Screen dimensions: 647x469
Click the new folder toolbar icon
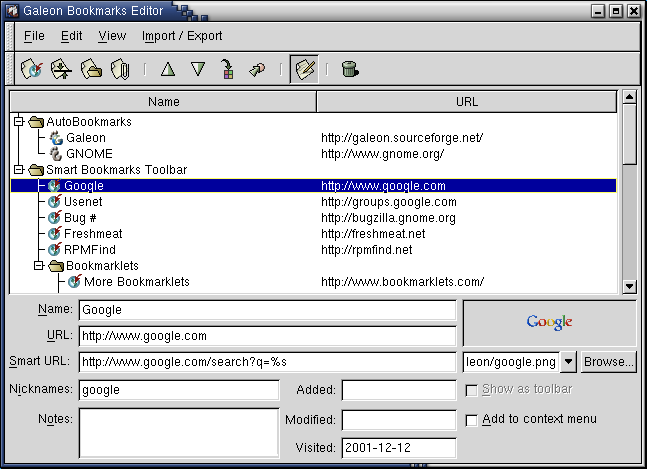pos(91,69)
